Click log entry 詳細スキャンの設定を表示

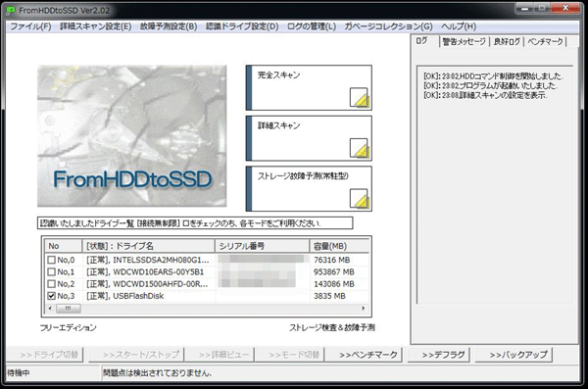coord(485,95)
